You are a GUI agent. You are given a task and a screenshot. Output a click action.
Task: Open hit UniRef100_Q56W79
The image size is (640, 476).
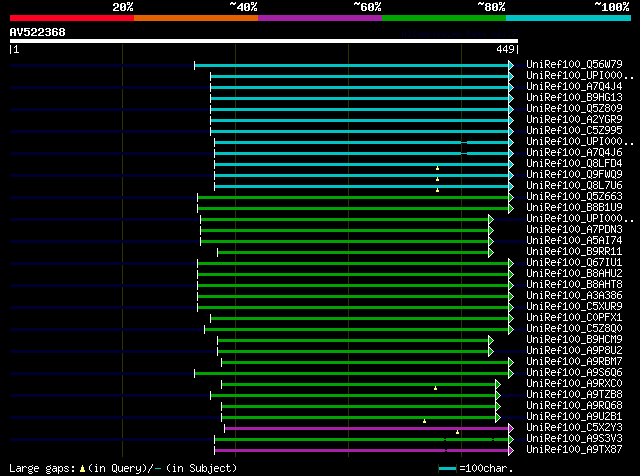pyautogui.click(x=574, y=65)
